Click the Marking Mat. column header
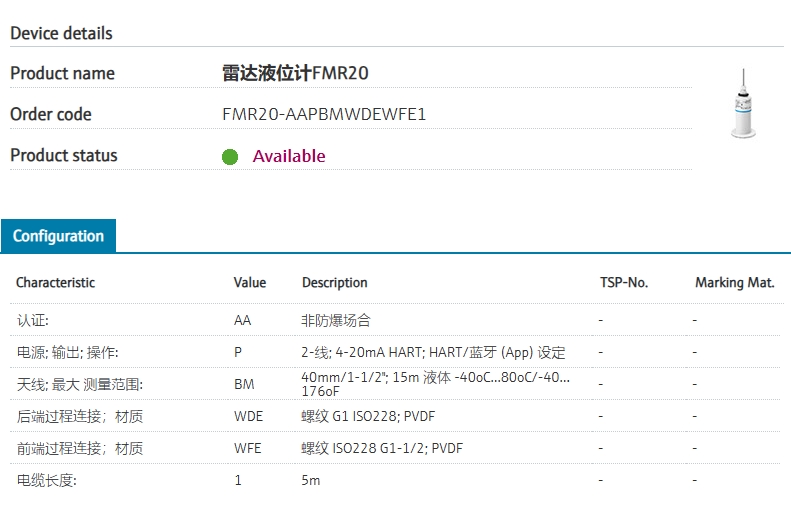This screenshot has width=791, height=506. (735, 283)
